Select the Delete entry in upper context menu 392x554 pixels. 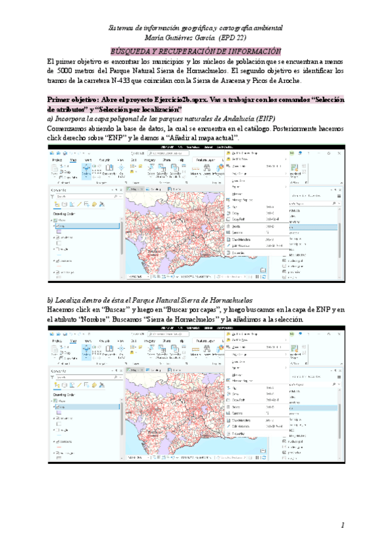tap(235, 225)
